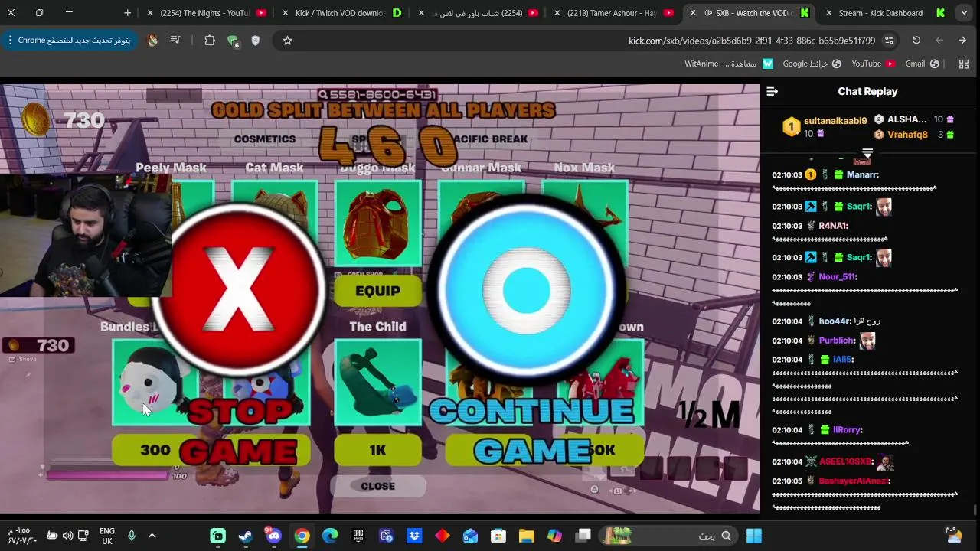Go forward in browser history
This screenshot has width=980, height=551.
[x=939, y=41]
